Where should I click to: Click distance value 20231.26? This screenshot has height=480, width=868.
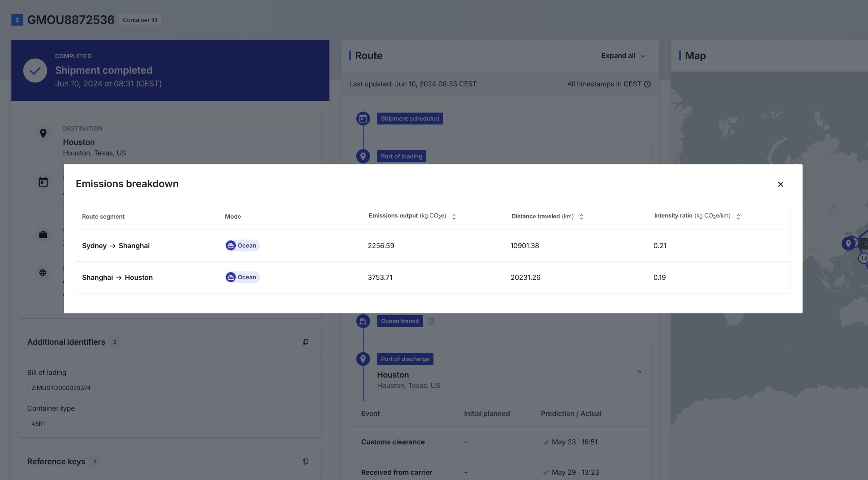pos(525,277)
